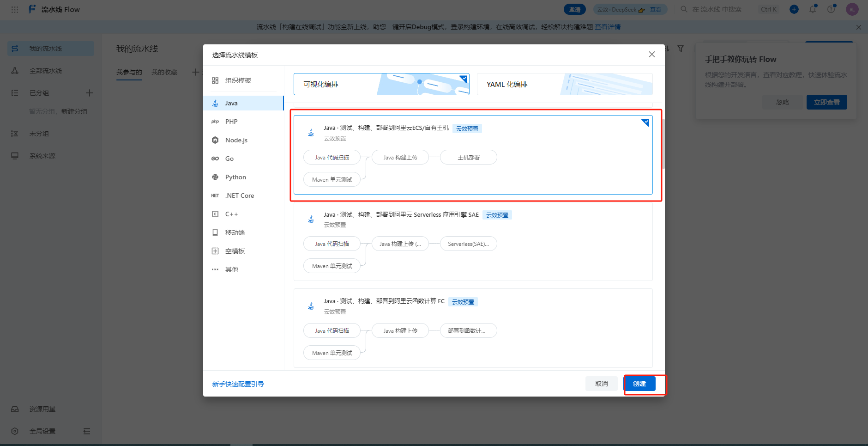This screenshot has width=868, height=446.
Task: Open 我的流水线 in sidebar
Action: (51, 49)
